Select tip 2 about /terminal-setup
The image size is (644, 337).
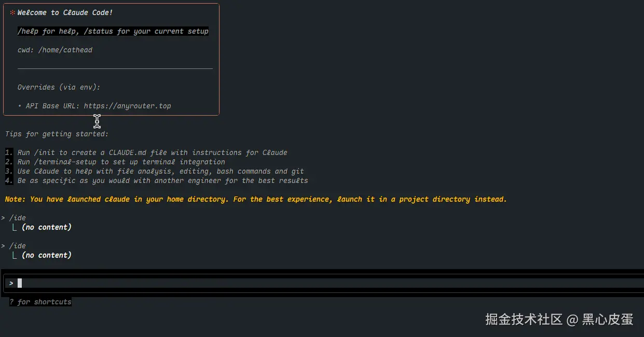pyautogui.click(x=115, y=162)
